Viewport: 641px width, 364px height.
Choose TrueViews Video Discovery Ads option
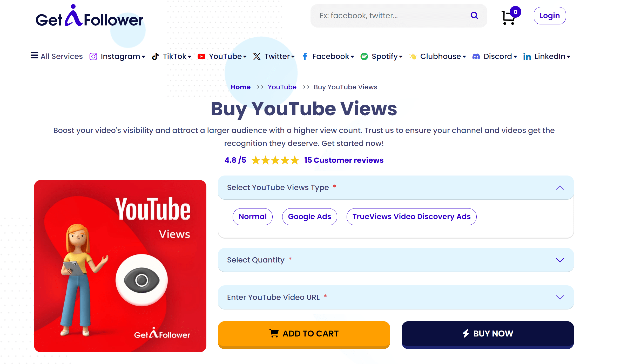pyautogui.click(x=411, y=217)
